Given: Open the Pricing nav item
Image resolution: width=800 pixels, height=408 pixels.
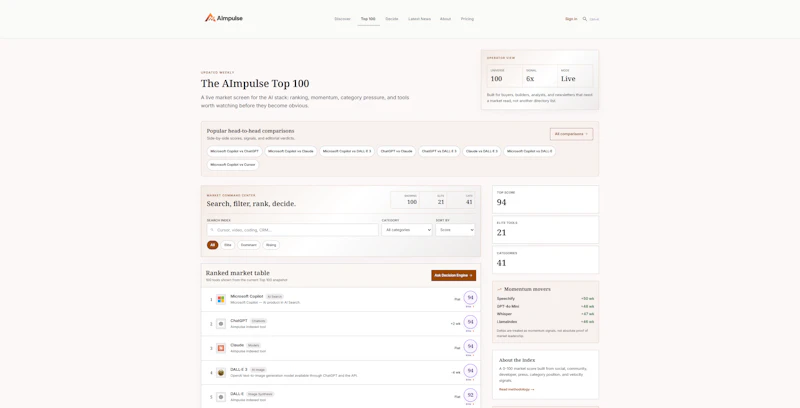Looking at the screenshot, I should click(x=467, y=19).
